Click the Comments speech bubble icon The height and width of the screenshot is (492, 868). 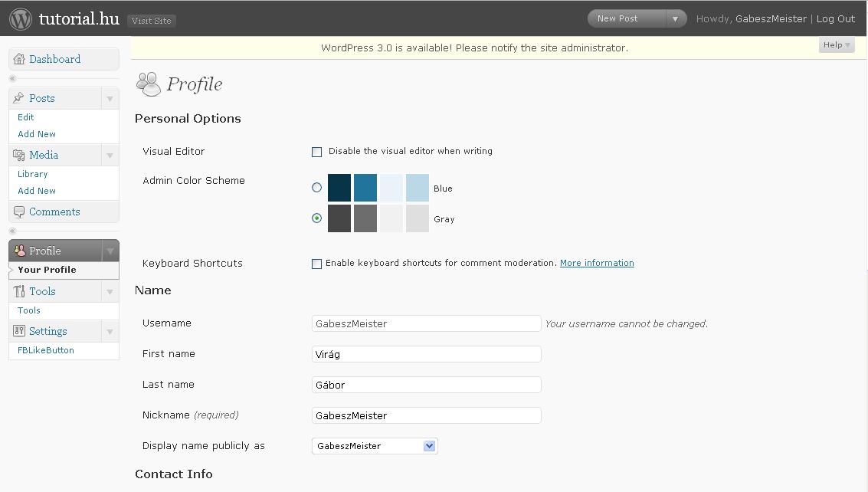point(19,212)
